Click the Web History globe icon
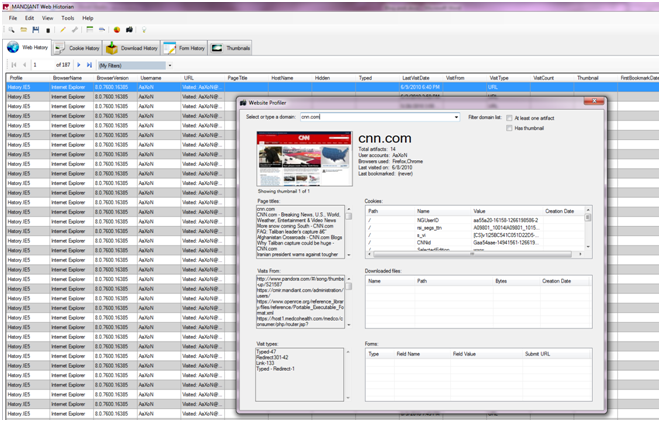The image size is (661, 422). [13, 47]
